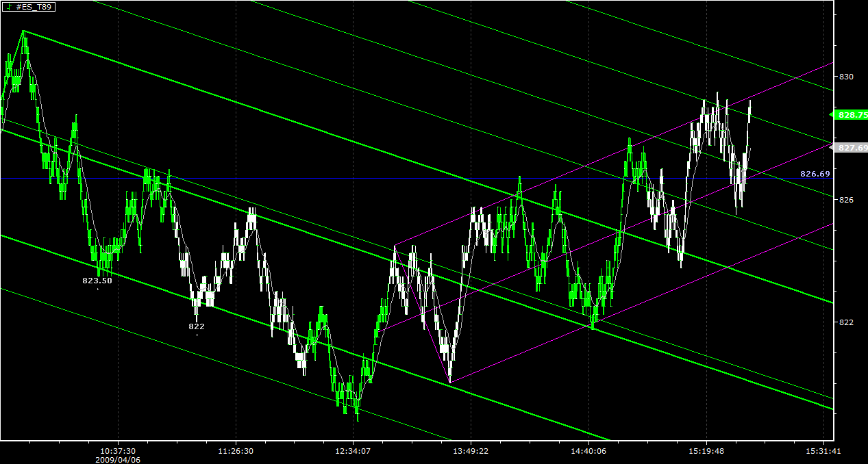Click the 11:26:30 time axis label
The height and width of the screenshot is (464, 868).
[x=236, y=451]
